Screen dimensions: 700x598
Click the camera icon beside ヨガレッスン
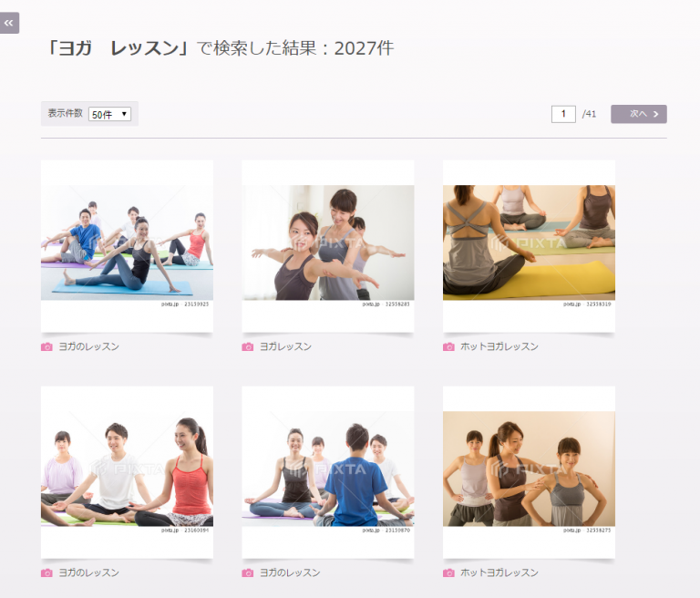[x=247, y=347]
